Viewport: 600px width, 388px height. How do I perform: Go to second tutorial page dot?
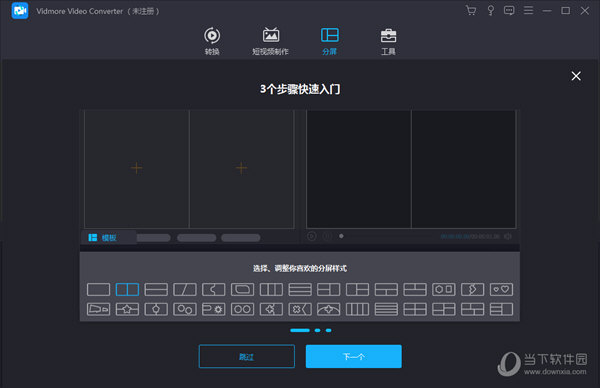(x=318, y=330)
